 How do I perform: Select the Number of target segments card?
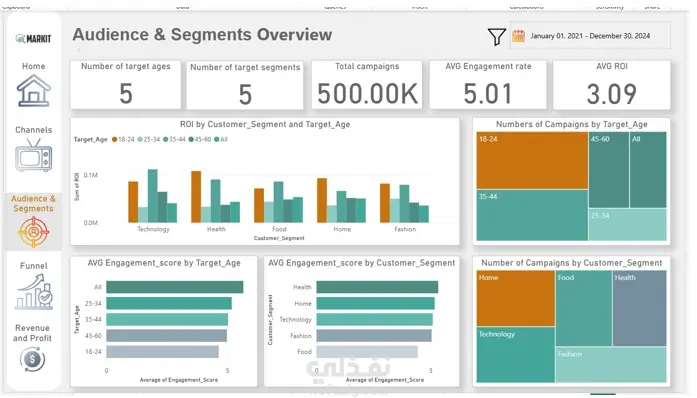(x=245, y=85)
